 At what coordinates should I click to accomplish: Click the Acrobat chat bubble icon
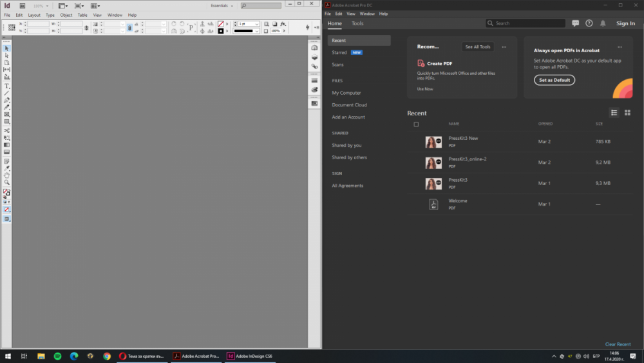[x=575, y=23]
